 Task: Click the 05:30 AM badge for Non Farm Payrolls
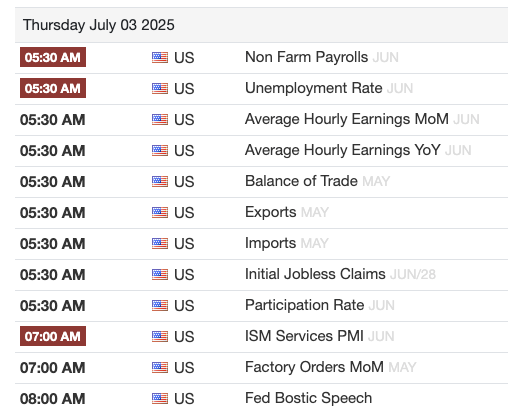[53, 57]
